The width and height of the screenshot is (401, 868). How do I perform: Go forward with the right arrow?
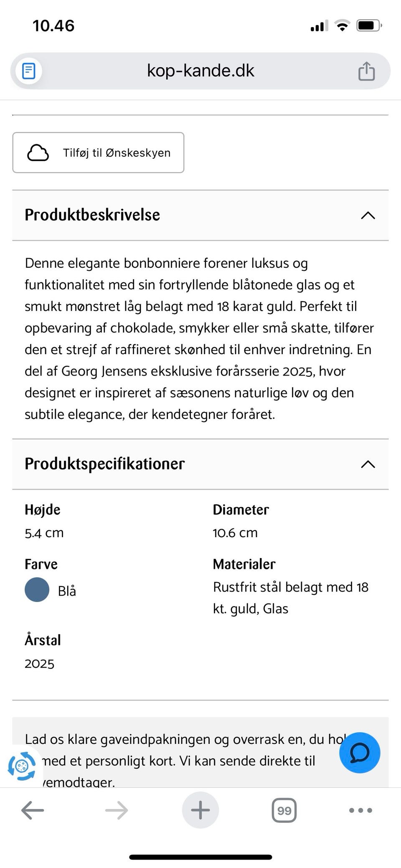(117, 810)
